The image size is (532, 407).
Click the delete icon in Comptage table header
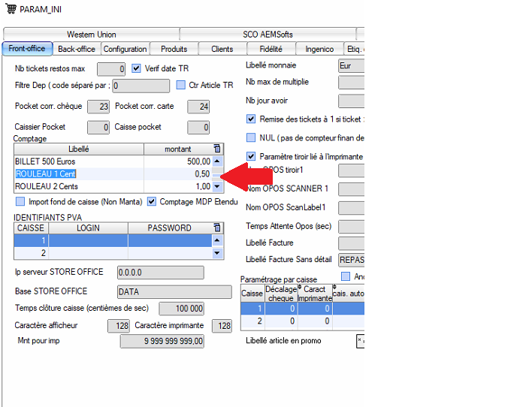(217, 149)
